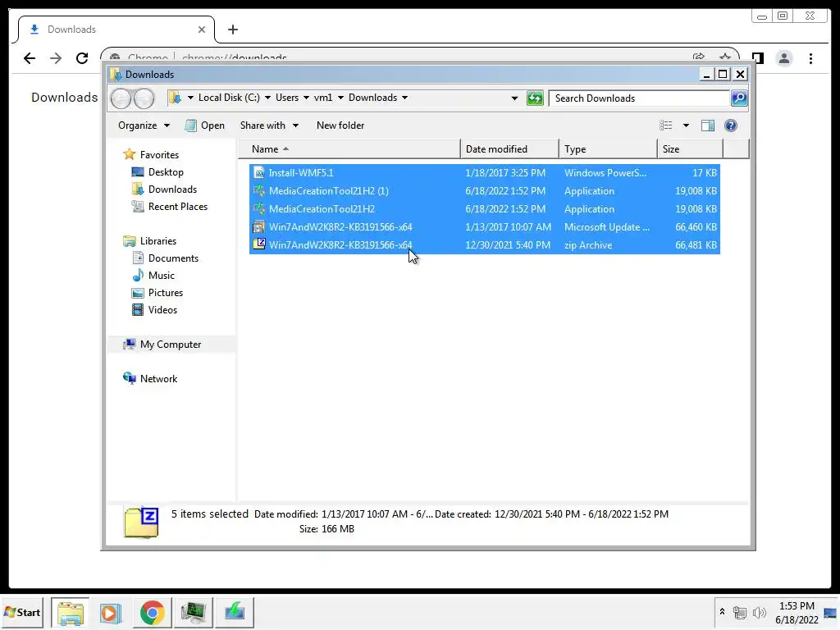Click the Search Downloads magnifier icon
The height and width of the screenshot is (630, 840).
[739, 98]
